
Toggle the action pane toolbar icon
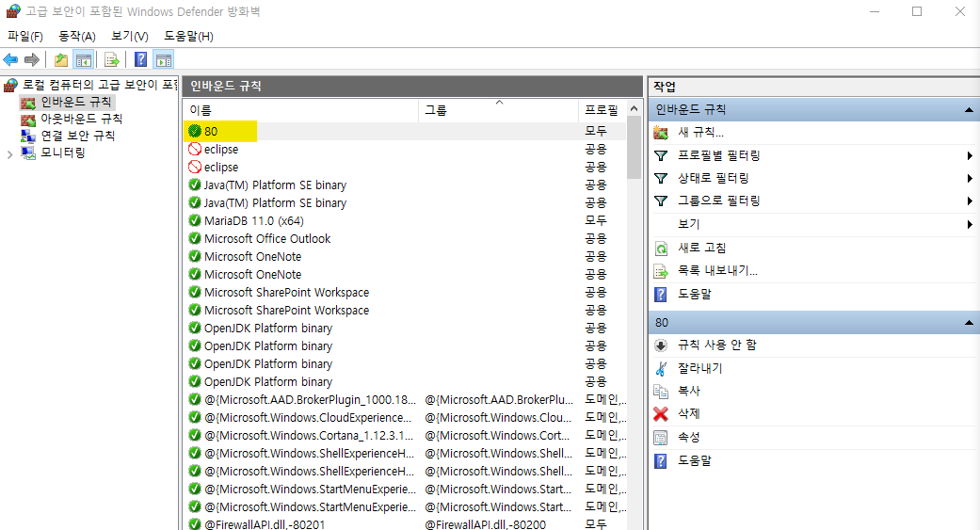click(164, 60)
